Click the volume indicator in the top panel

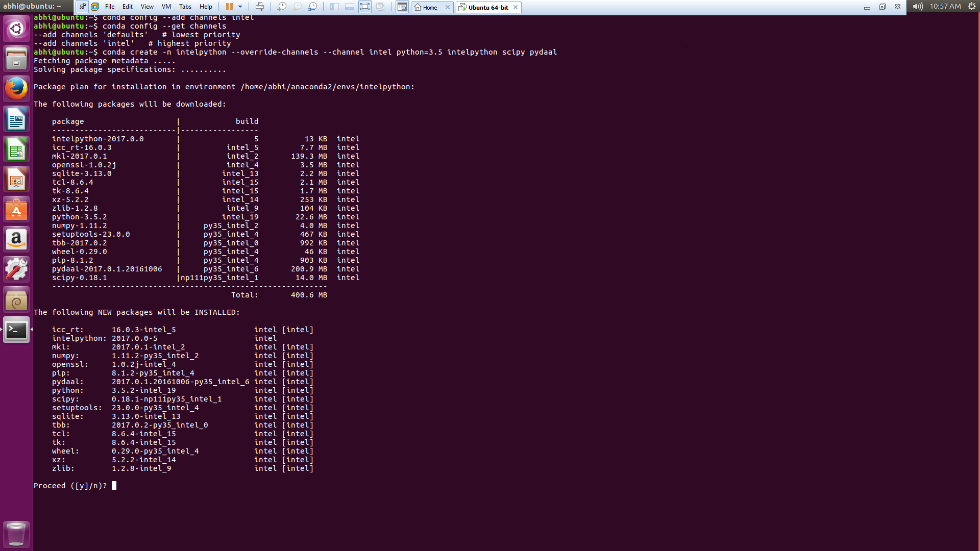click(917, 6)
